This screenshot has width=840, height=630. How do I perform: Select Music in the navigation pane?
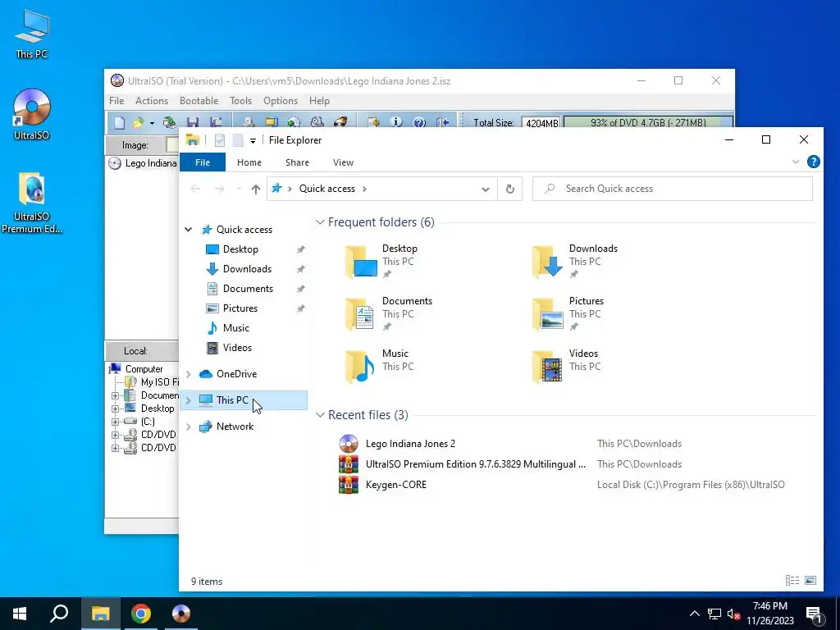point(236,328)
